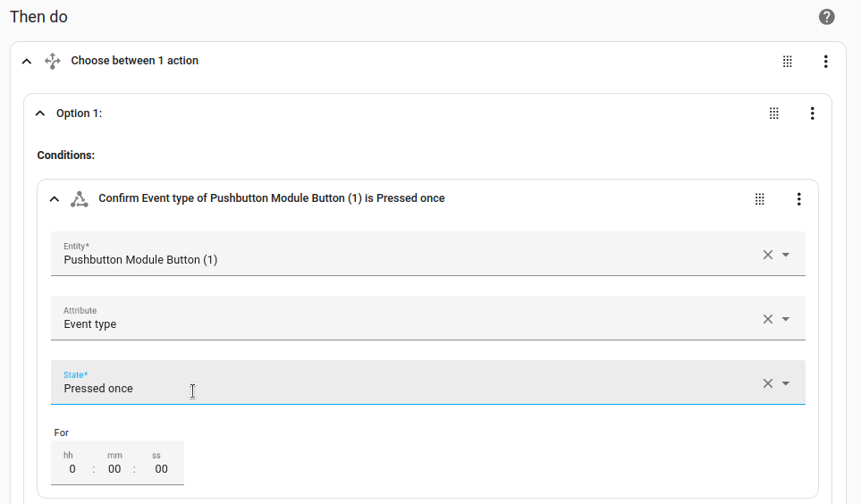861x504 pixels.
Task: Open the help icon beside Then do
Action: coord(827,17)
